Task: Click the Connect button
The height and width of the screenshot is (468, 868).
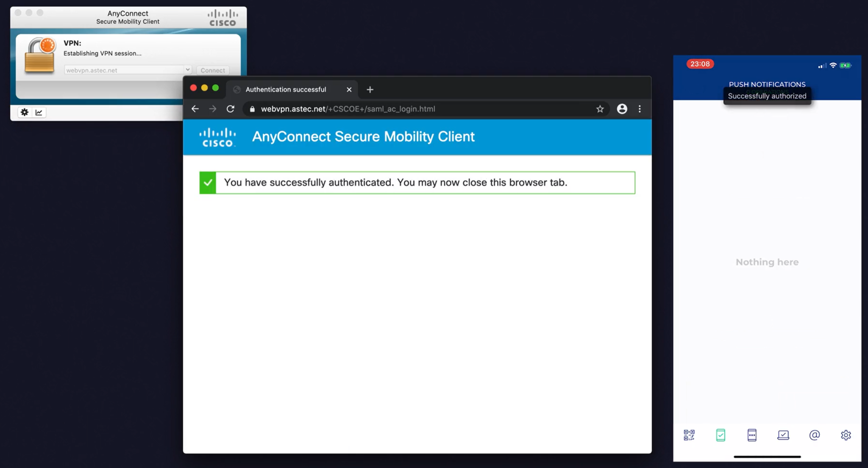Action: coord(213,70)
